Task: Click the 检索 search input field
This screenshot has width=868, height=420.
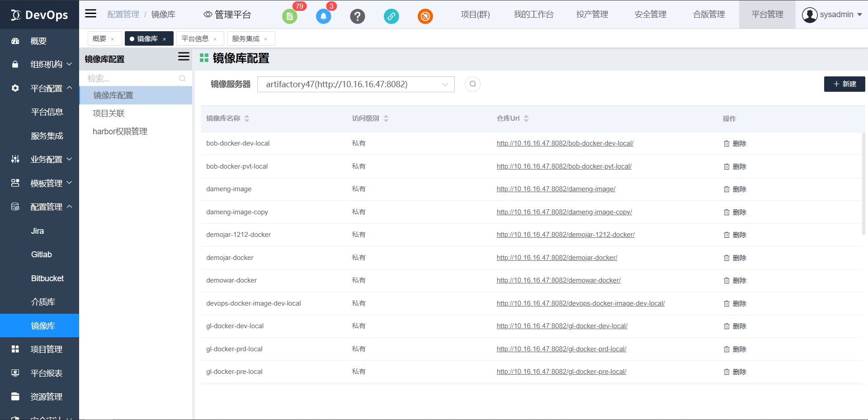Action: [131, 79]
